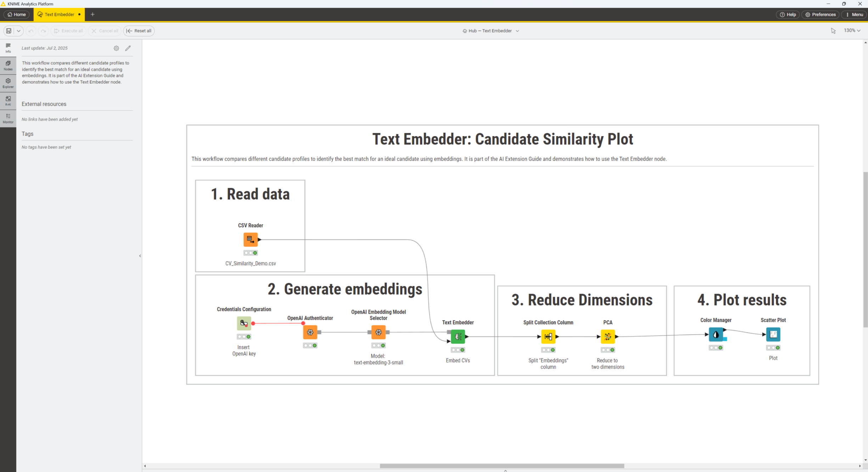Screen dimensions: 868x472
Task: Open the Nodes repository panel
Action: click(x=8, y=66)
